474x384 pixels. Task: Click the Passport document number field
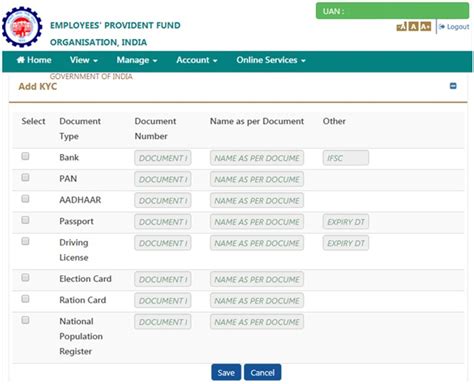click(163, 222)
